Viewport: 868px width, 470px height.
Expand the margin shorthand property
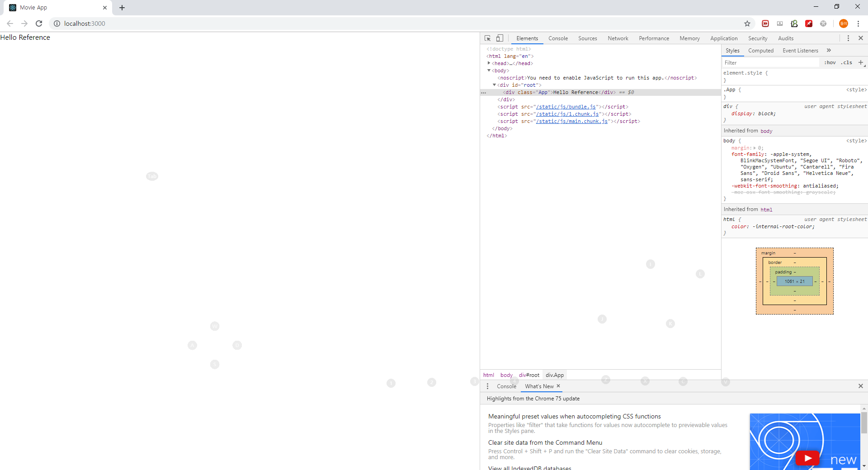click(x=755, y=148)
